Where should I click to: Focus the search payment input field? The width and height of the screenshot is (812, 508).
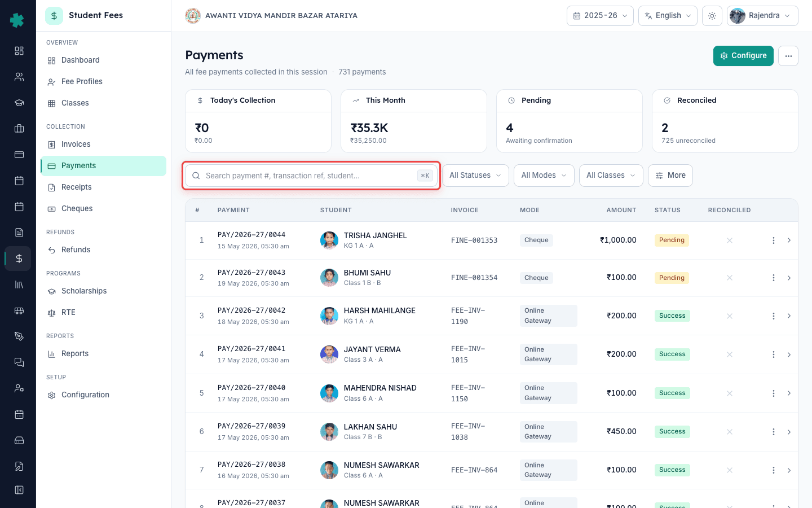[311, 176]
